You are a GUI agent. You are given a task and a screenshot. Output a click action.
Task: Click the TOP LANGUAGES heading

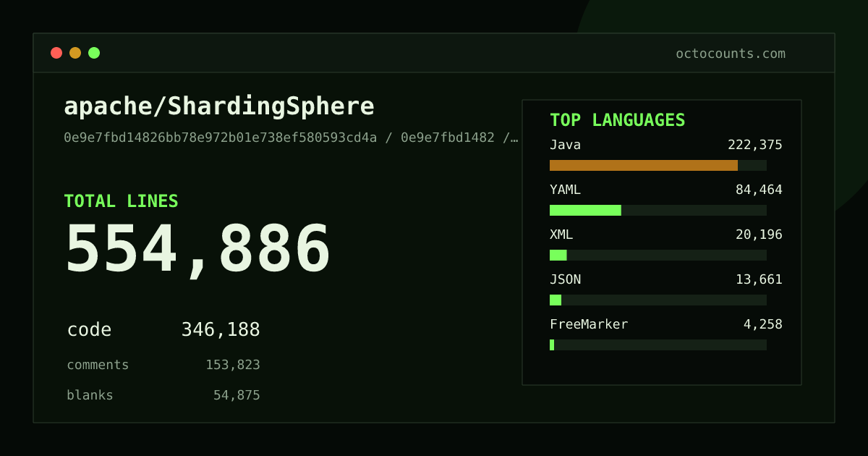click(x=618, y=120)
